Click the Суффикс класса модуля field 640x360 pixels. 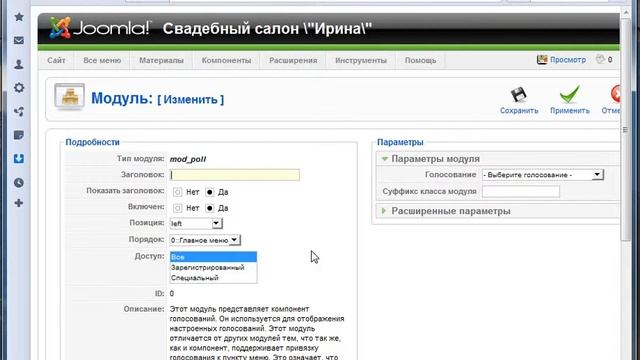521,191
